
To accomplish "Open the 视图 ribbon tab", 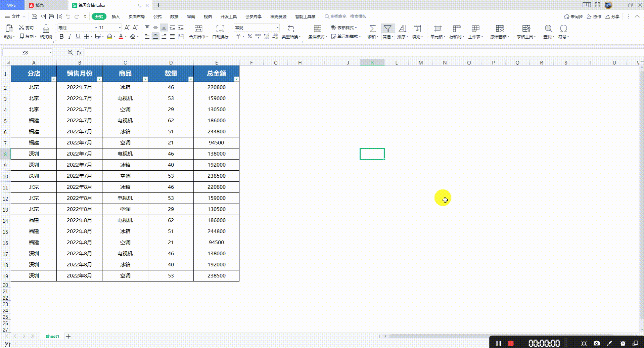I will (x=208, y=16).
